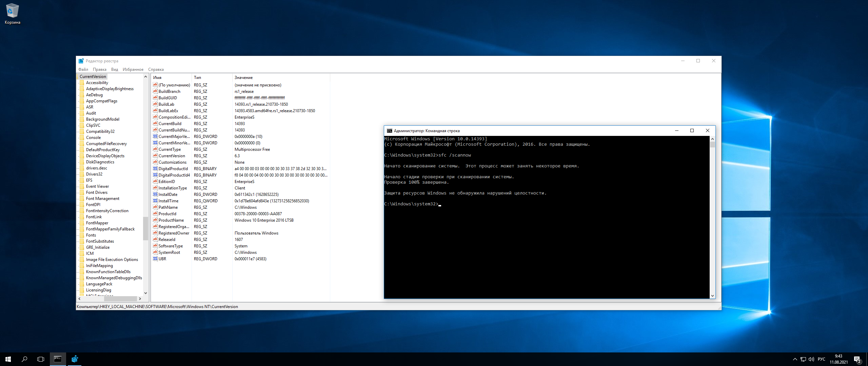Image resolution: width=868 pixels, height=366 pixels.
Task: Select the ProductId value name
Action: (x=167, y=214)
